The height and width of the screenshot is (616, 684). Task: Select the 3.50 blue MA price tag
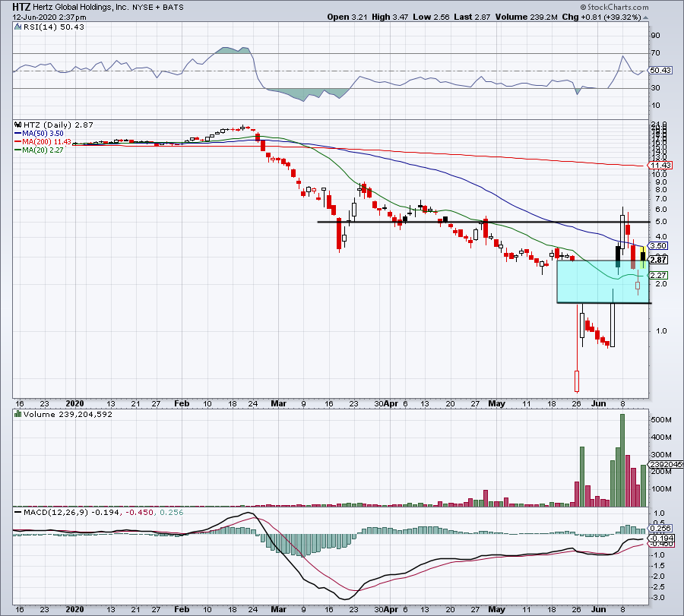[657, 246]
